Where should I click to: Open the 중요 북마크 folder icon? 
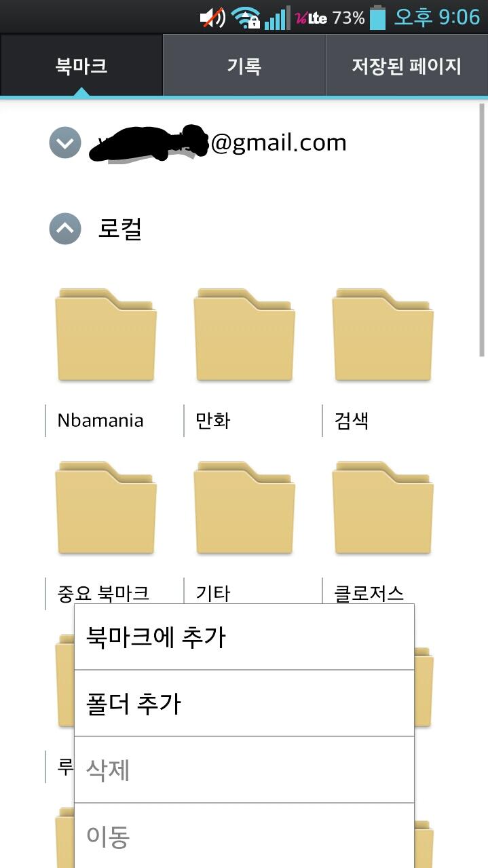tap(106, 509)
